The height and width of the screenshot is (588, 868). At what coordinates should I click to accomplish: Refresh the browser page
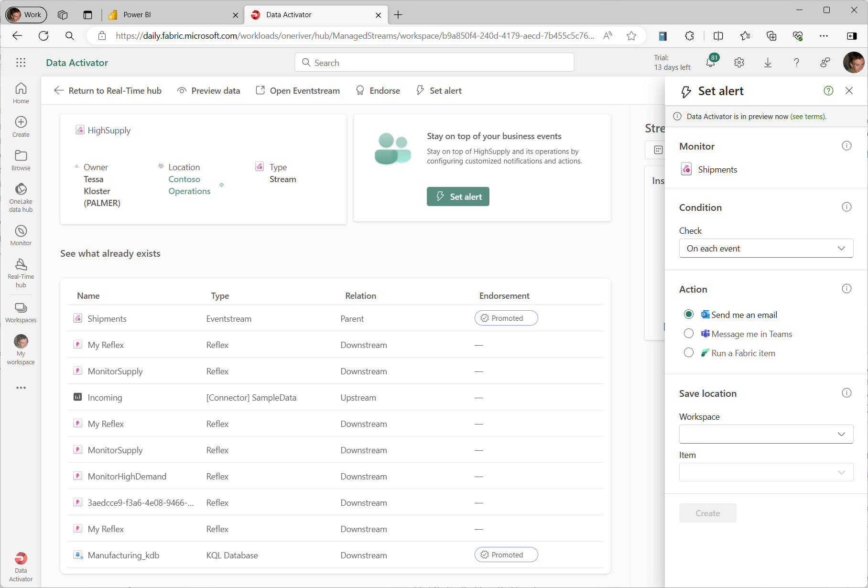coord(43,36)
